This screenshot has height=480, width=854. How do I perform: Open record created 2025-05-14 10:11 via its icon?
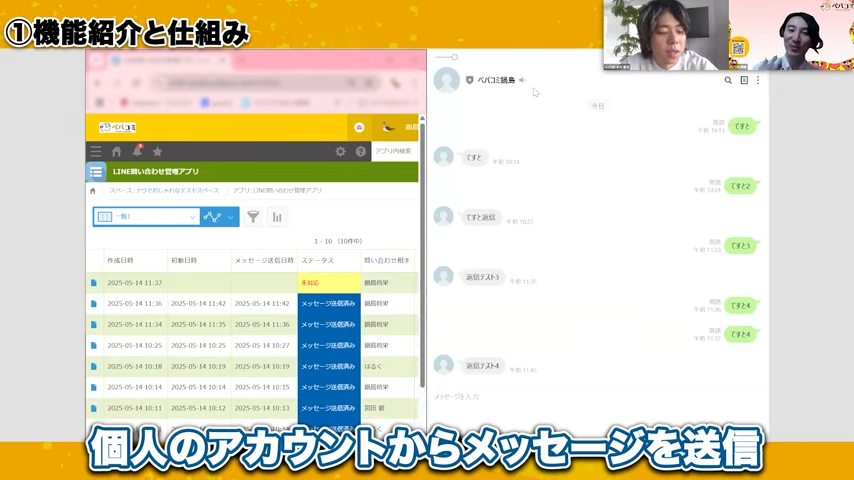click(94, 408)
